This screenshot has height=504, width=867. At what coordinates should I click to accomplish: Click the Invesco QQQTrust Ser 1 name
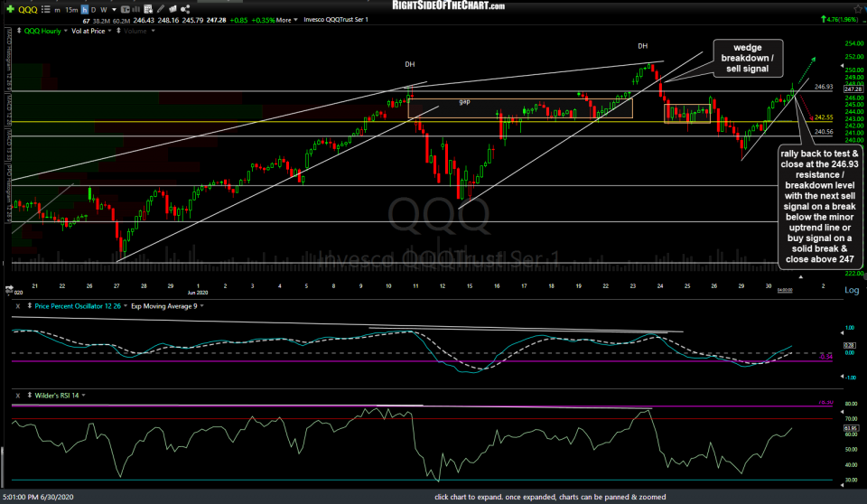336,19
